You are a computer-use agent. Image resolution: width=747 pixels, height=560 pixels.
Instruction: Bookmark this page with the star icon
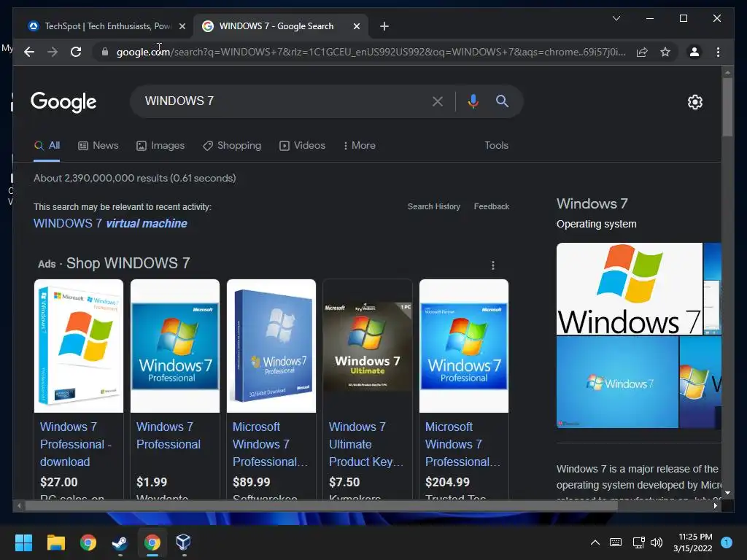coord(665,52)
